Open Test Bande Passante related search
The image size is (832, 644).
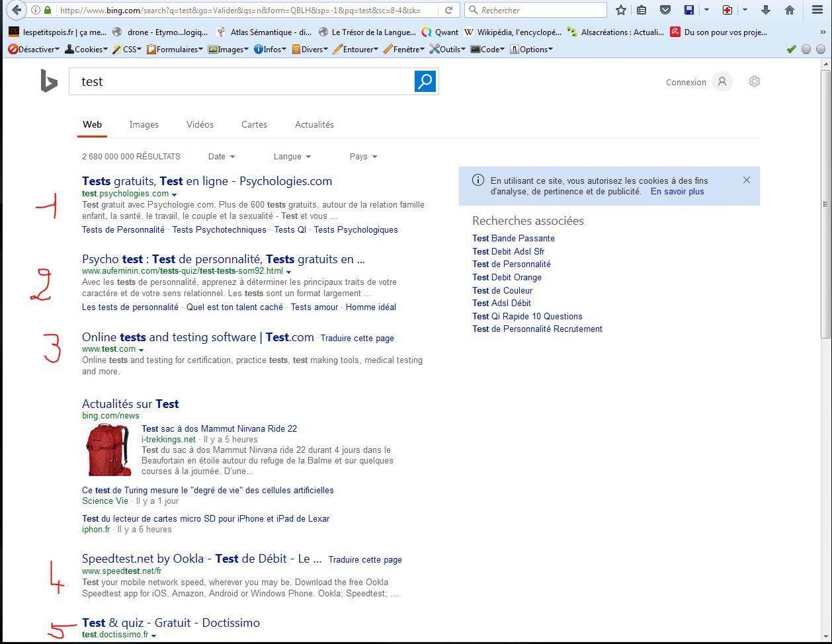[513, 238]
